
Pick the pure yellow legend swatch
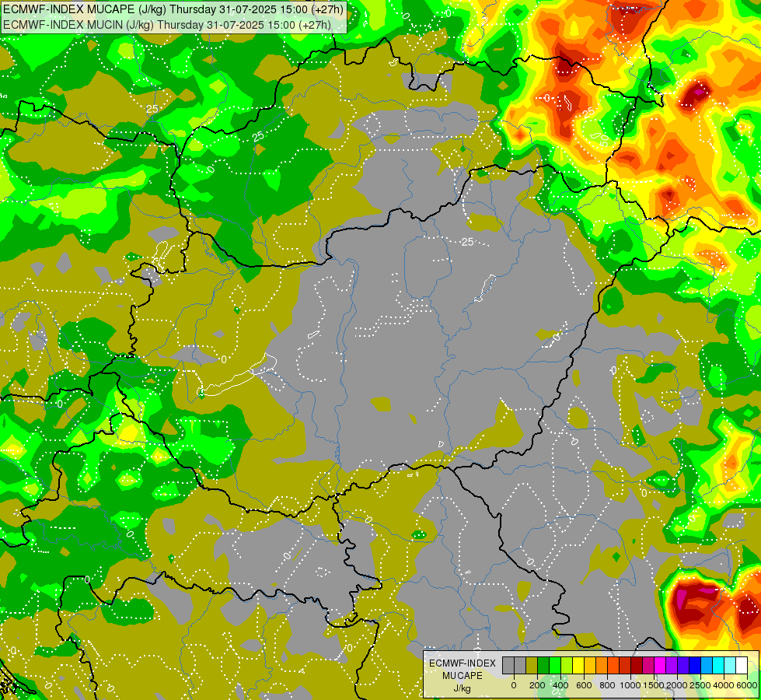click(578, 665)
